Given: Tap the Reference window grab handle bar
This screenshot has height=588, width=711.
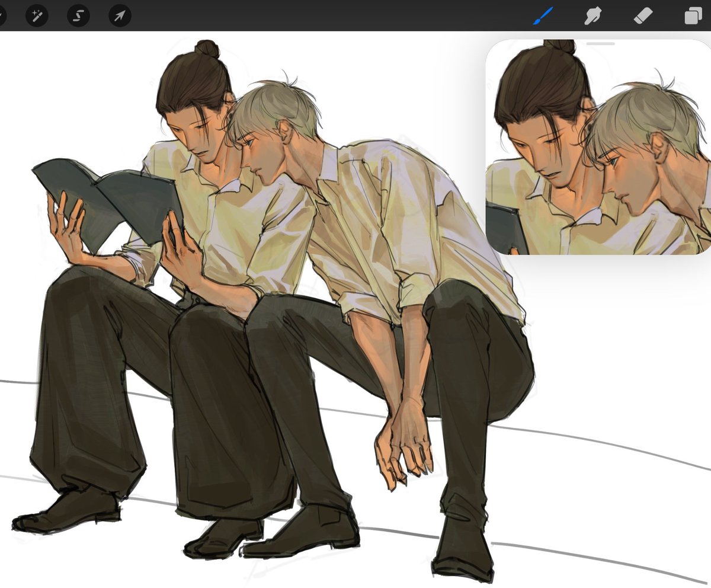Looking at the screenshot, I should pyautogui.click(x=601, y=43).
